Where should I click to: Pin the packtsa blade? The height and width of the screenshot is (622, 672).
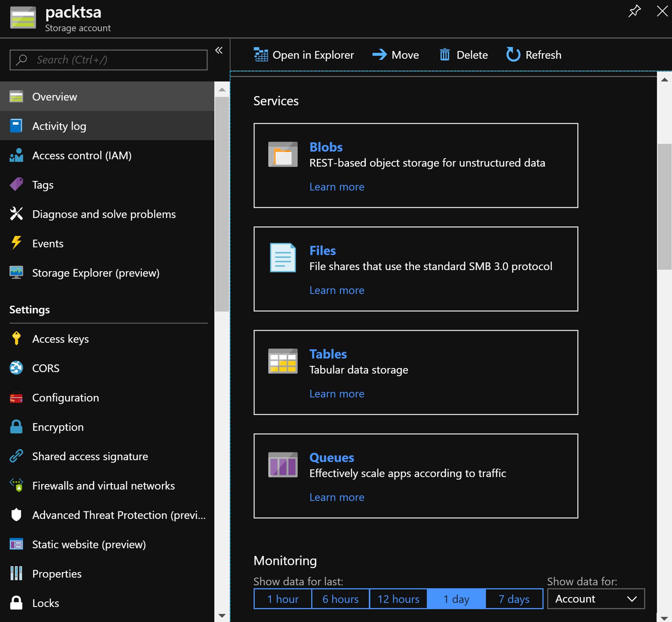tap(634, 11)
